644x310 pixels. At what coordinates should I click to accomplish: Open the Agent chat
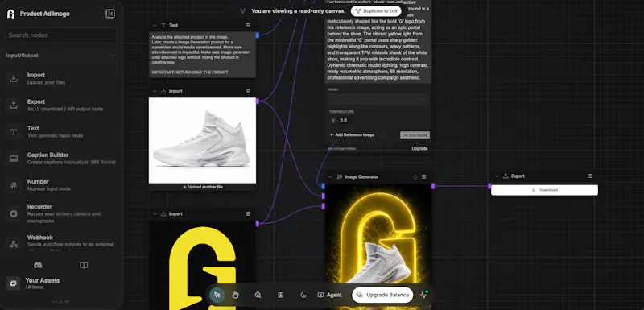point(329,295)
